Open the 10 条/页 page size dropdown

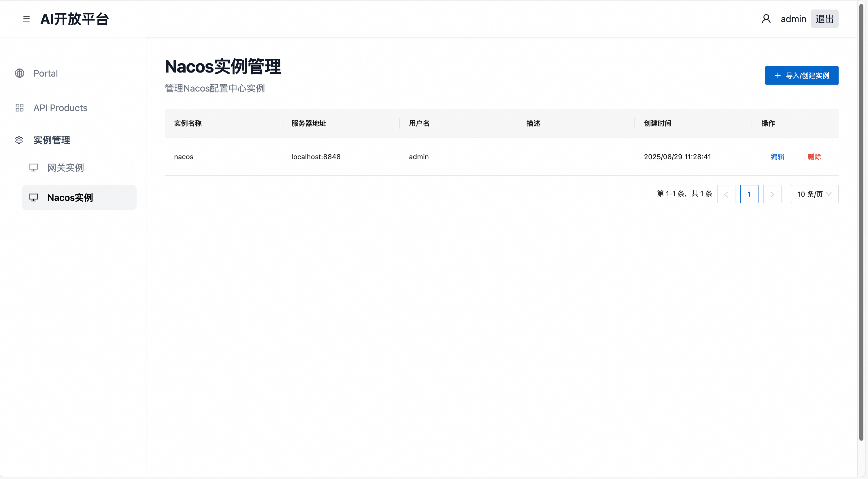[x=814, y=194]
